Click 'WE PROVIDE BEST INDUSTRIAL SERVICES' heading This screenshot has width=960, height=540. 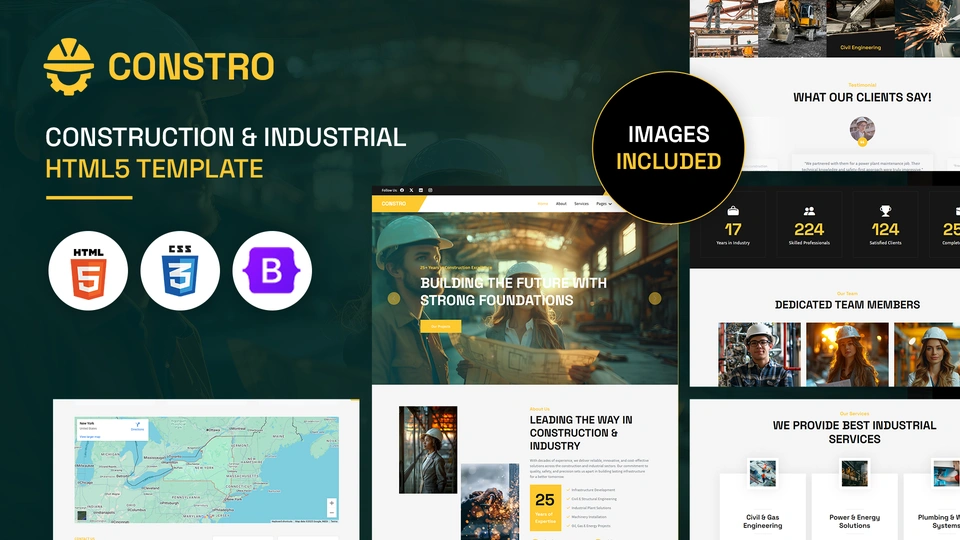click(x=854, y=432)
